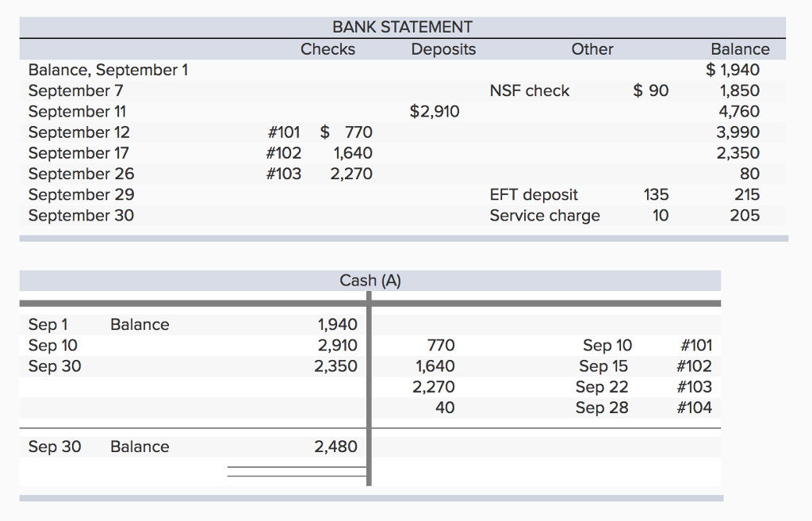The width and height of the screenshot is (812, 521).
Task: Click the Checks column header
Action: (x=327, y=48)
